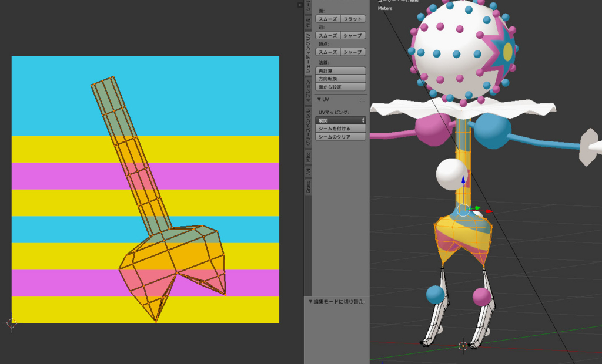Click the blue Z-axis manipulator arrow
The width and height of the screenshot is (602, 364).
pyautogui.click(x=463, y=180)
